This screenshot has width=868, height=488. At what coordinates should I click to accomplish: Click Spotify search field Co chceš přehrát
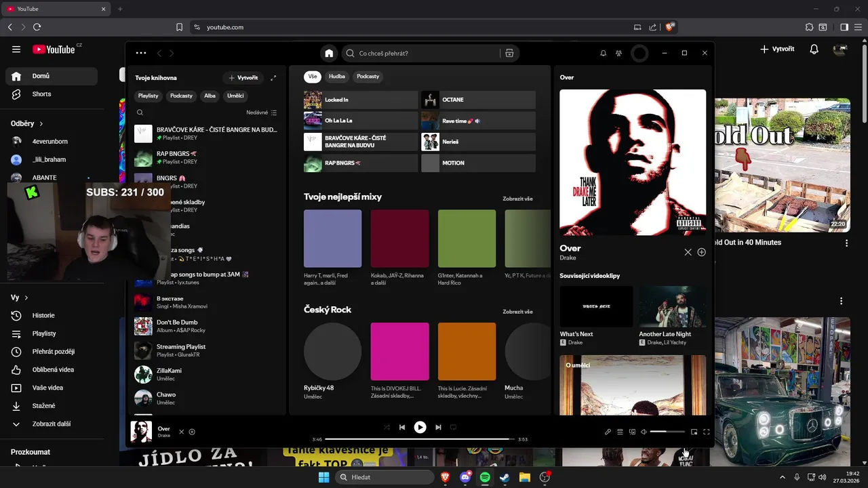420,53
